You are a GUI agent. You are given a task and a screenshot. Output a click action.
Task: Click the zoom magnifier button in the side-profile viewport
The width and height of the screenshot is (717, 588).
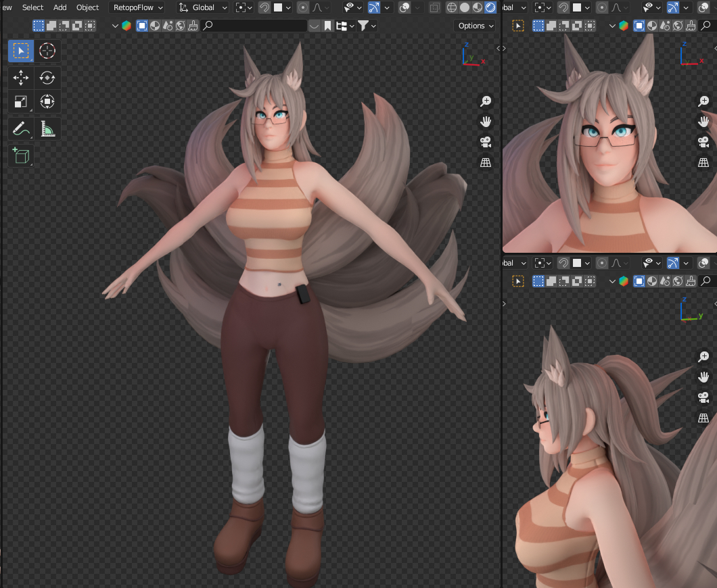click(x=703, y=356)
